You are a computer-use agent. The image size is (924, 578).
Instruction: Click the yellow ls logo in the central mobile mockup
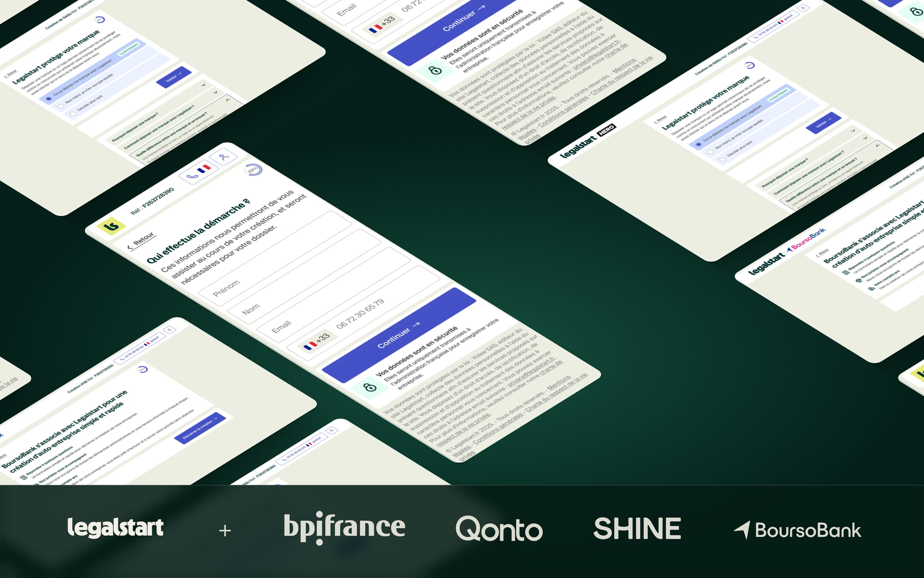pyautogui.click(x=111, y=226)
